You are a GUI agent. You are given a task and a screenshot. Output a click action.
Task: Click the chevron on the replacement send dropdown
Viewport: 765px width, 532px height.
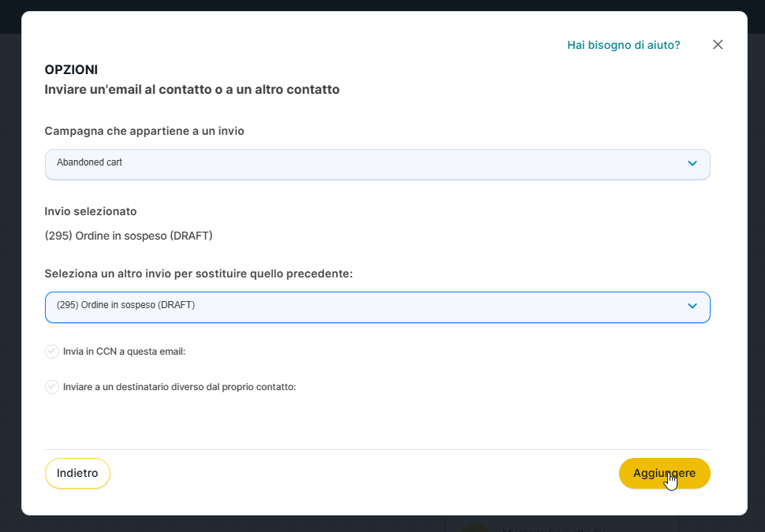[x=692, y=307]
